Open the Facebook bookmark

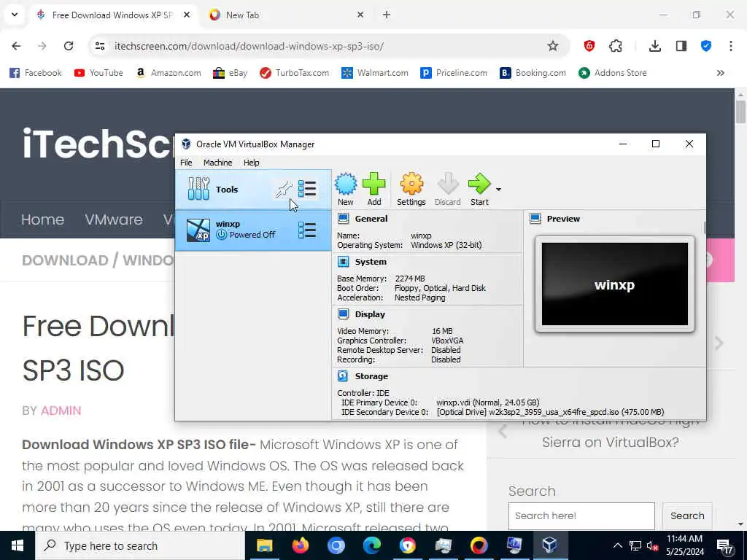36,73
